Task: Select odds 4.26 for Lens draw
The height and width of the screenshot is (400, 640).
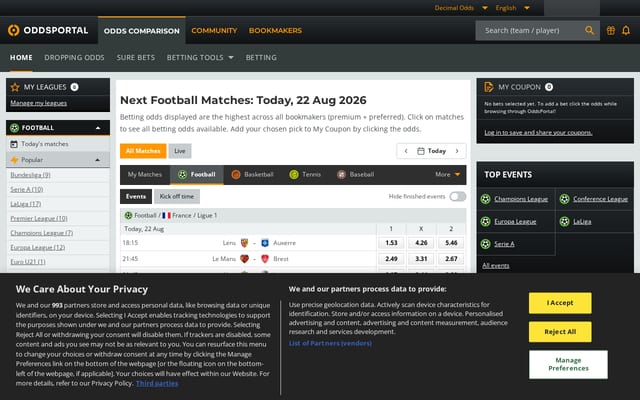Action: (421, 243)
